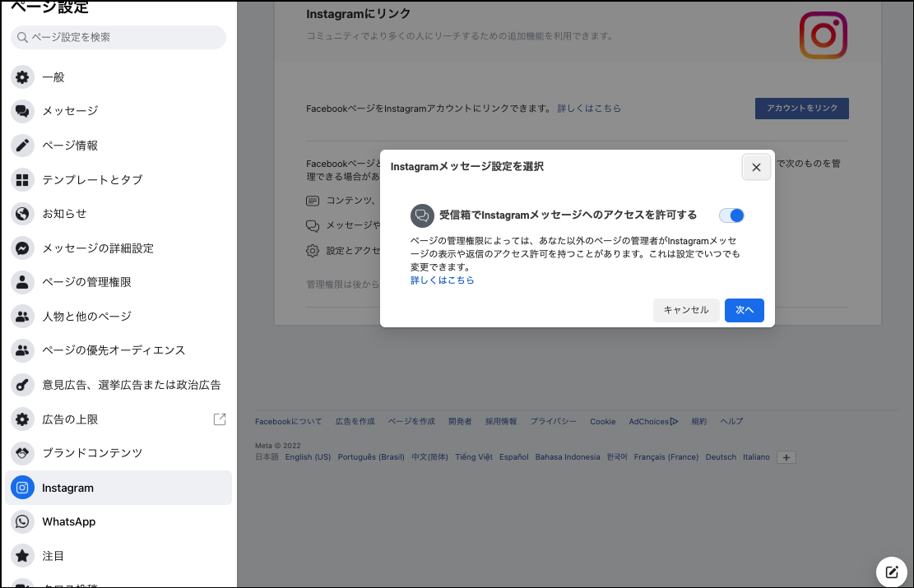Click the Instagram icon in sidebar

(22, 487)
